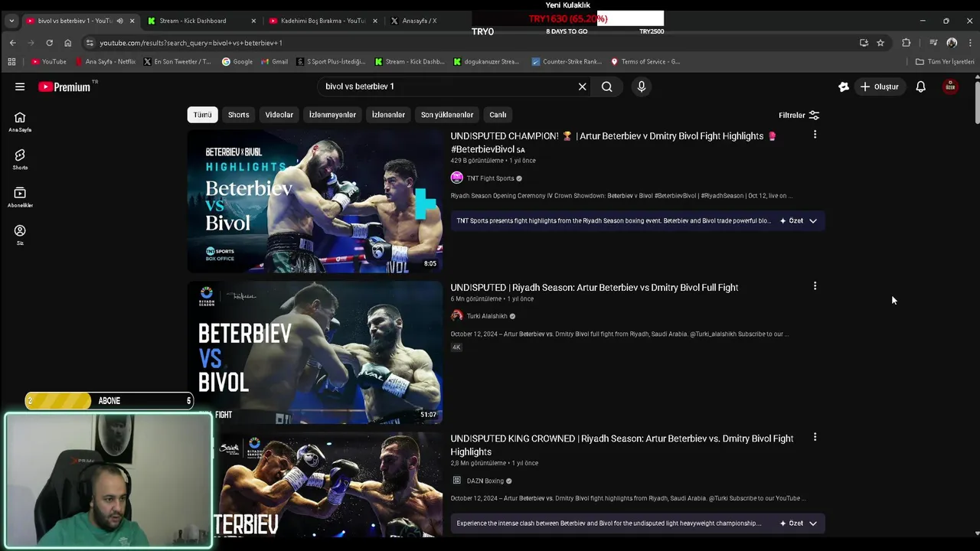The image size is (980, 551).
Task: Click the install app icon in address bar
Action: click(864, 43)
